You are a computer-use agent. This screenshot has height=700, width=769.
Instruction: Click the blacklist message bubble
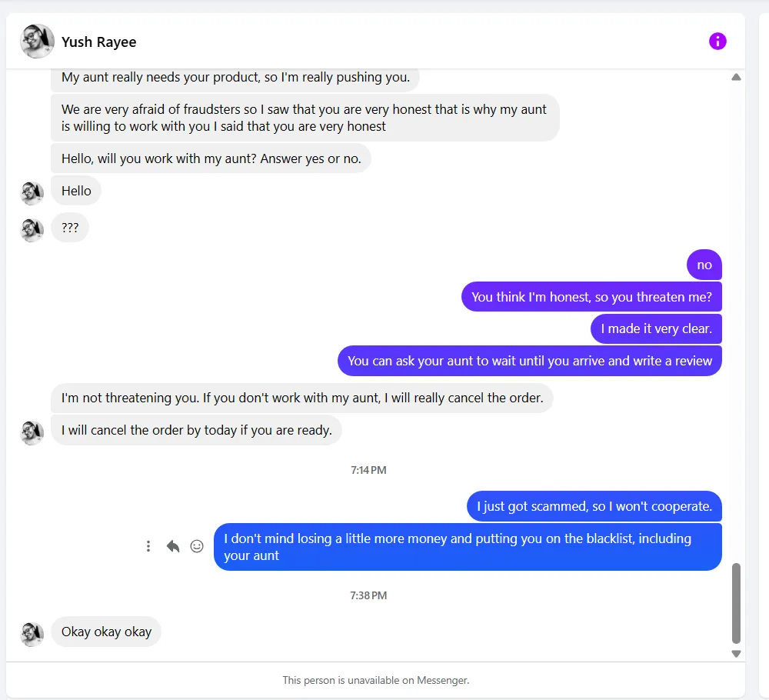click(x=468, y=547)
